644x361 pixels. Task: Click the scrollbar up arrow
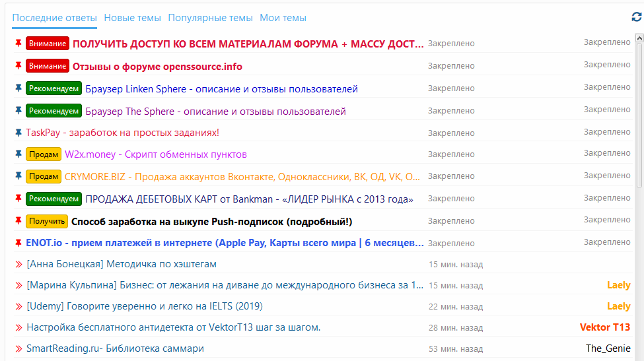[x=639, y=38]
